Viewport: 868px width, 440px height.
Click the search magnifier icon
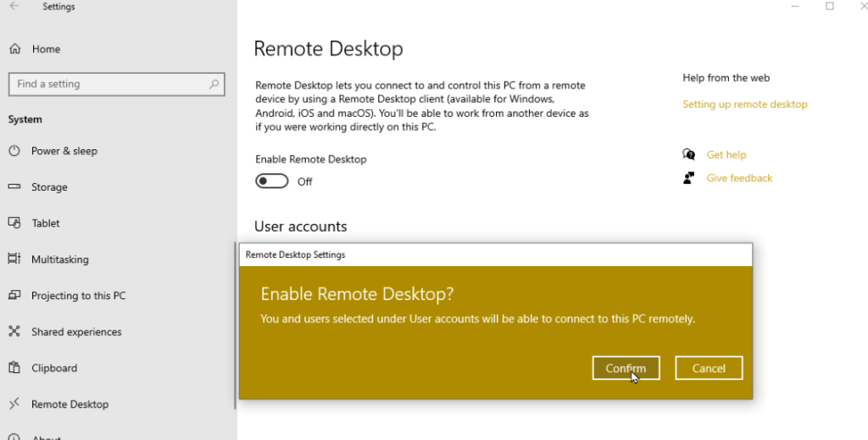pos(214,84)
